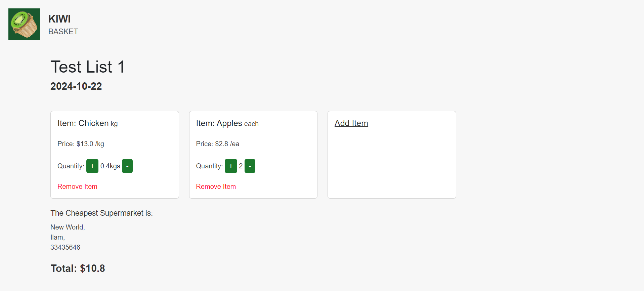The width and height of the screenshot is (644, 291).
Task: Click the New World supermarket name
Action: (x=68, y=227)
